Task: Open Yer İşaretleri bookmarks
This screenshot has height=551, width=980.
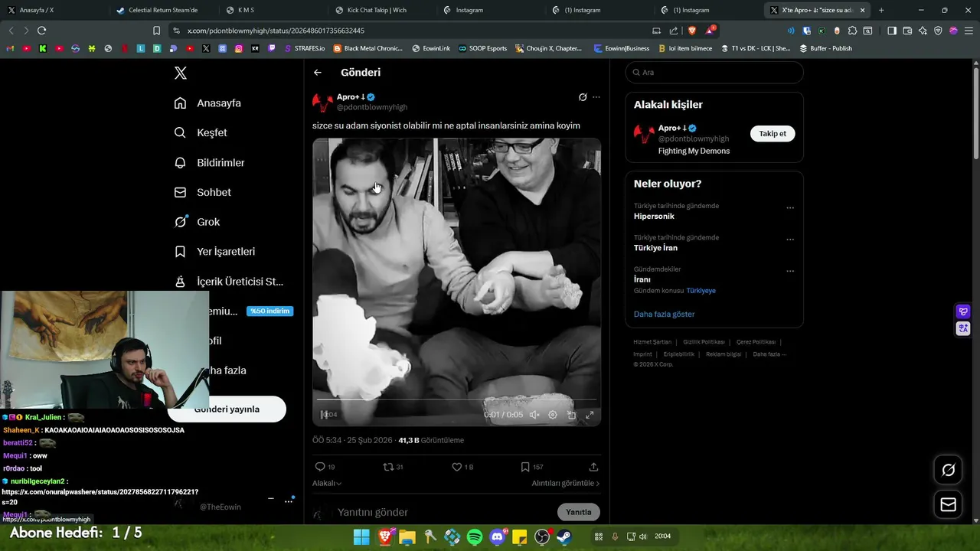Action: tap(214, 252)
